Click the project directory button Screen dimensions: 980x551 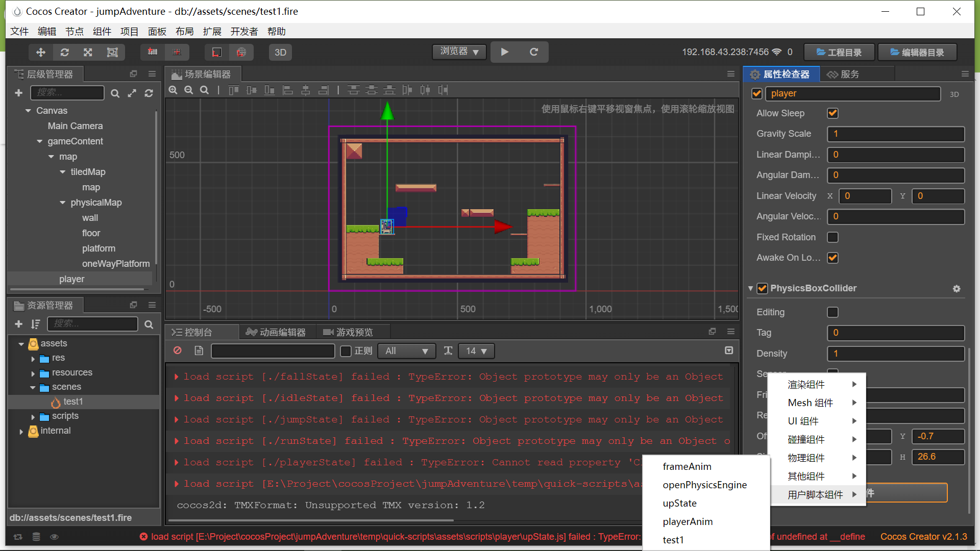pyautogui.click(x=839, y=52)
